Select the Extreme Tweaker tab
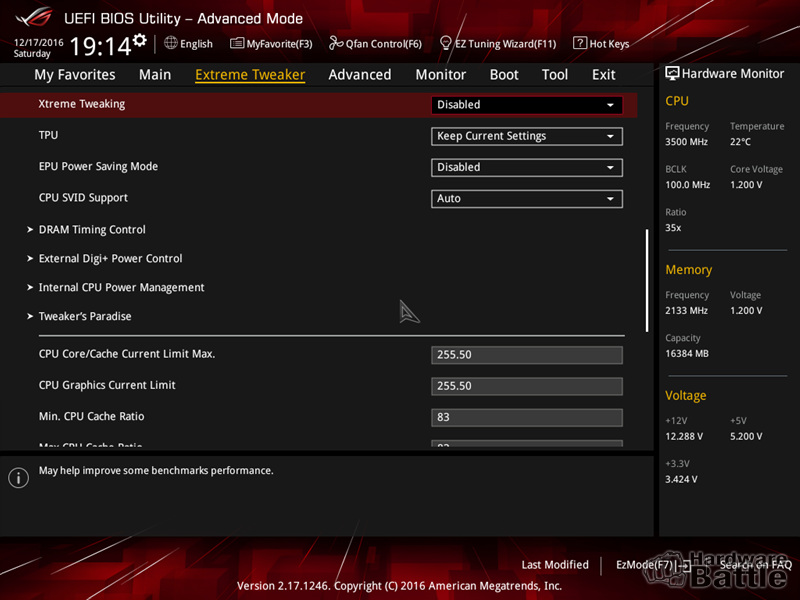The width and height of the screenshot is (800, 600). [250, 75]
